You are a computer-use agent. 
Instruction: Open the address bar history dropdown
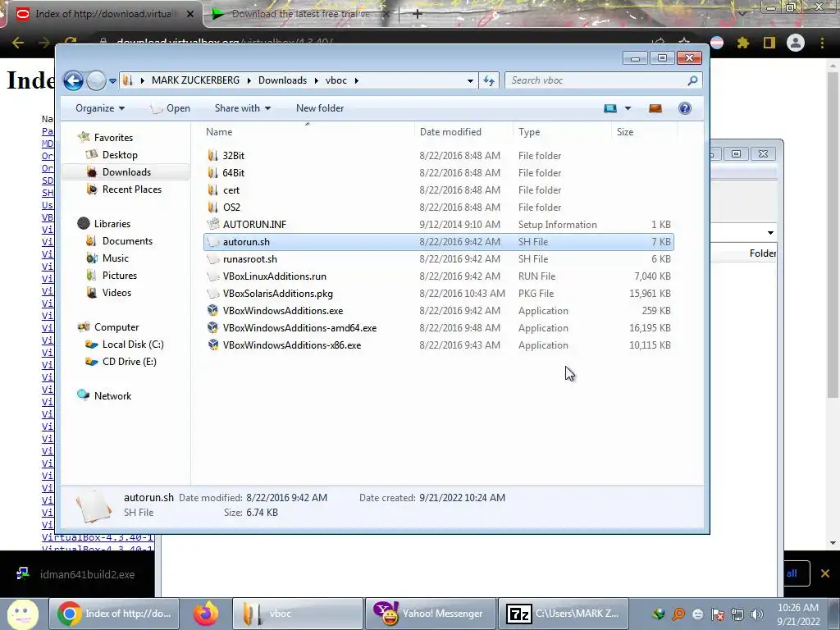tap(470, 81)
